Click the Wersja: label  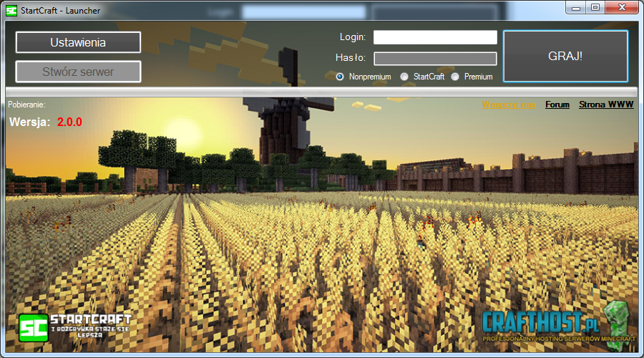coord(29,122)
